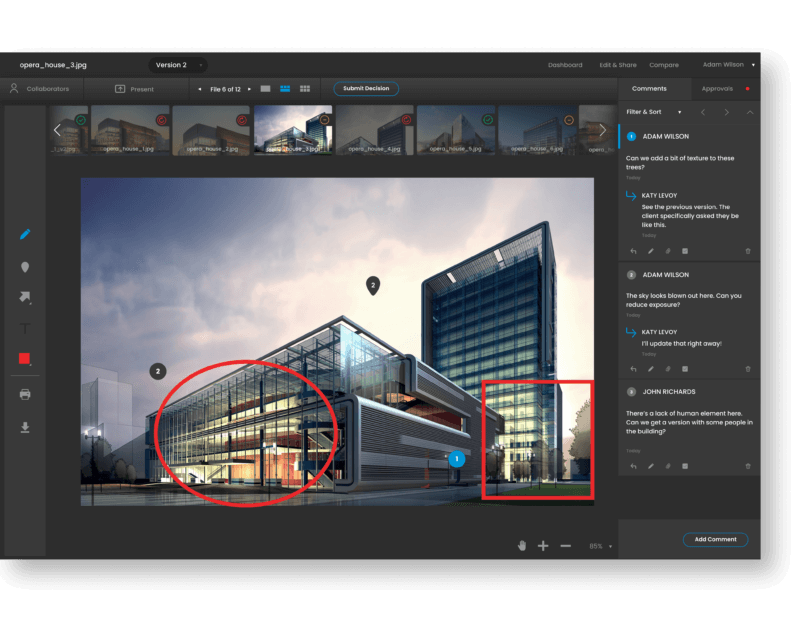Switch to grid view layout
Screen dimensions: 800x622
[307, 88]
